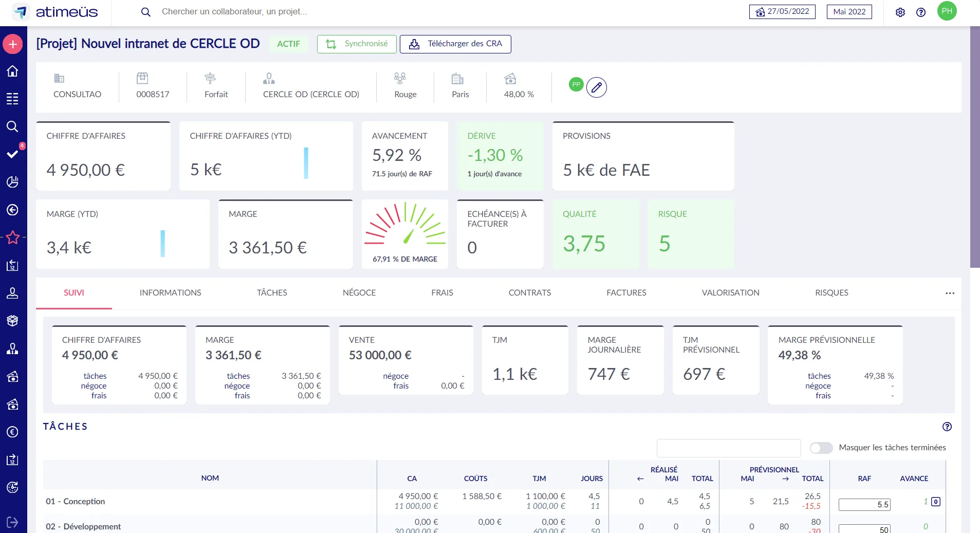Image resolution: width=980 pixels, height=533 pixels.
Task: Click the 01 - Conception task row name
Action: tap(76, 502)
